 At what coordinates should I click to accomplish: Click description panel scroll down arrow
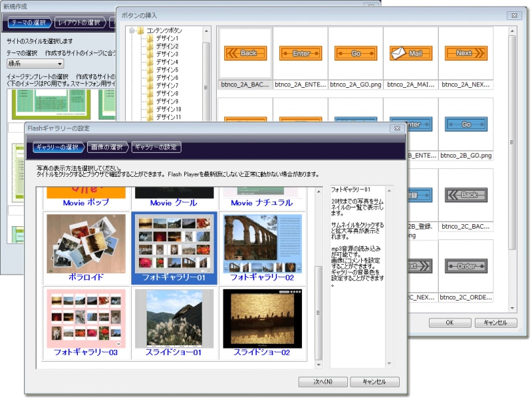click(x=389, y=364)
